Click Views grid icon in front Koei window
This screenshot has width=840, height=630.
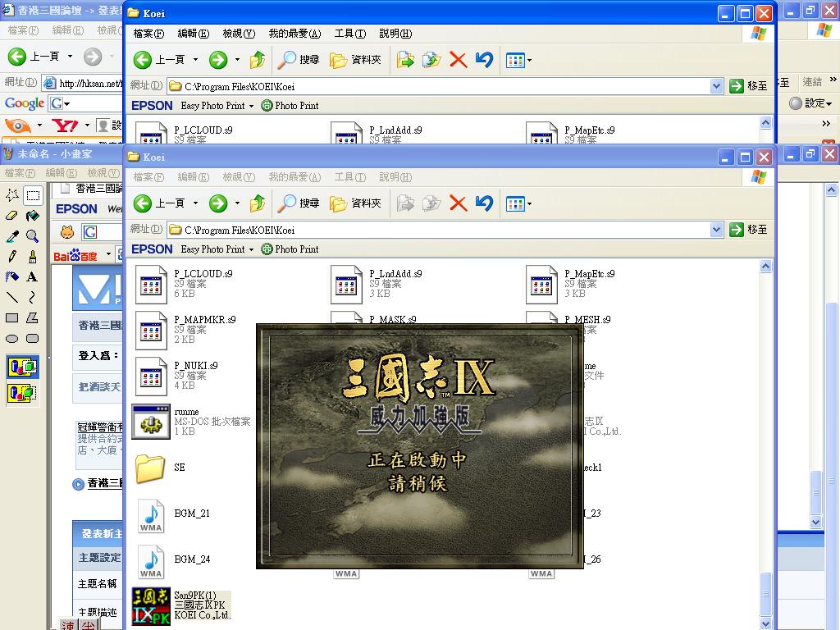pos(515,203)
